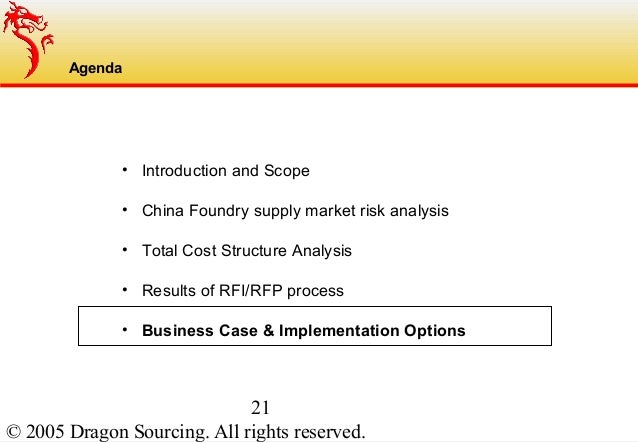Click the "Dragon Sourcing" name in footer
This screenshot has width=638, height=442.
tap(138, 432)
